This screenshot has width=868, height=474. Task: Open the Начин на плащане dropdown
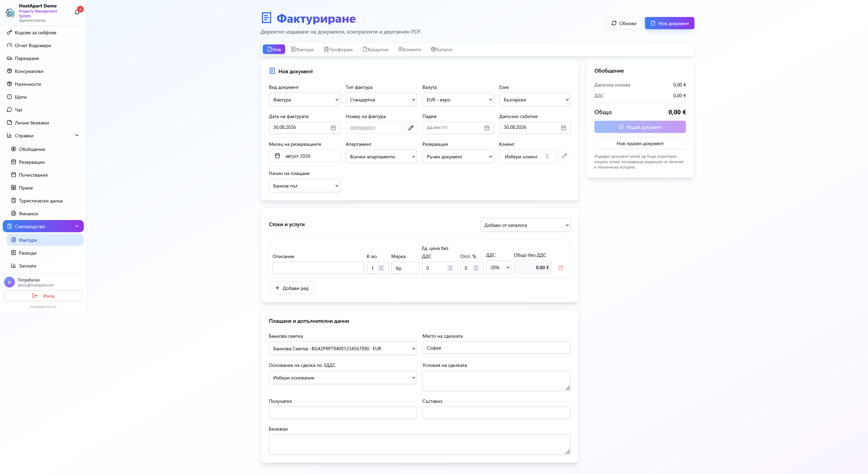(304, 186)
